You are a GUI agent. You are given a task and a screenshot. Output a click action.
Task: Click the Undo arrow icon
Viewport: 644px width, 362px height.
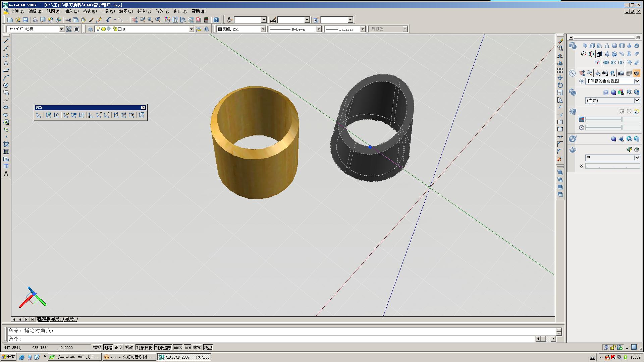pos(108,20)
